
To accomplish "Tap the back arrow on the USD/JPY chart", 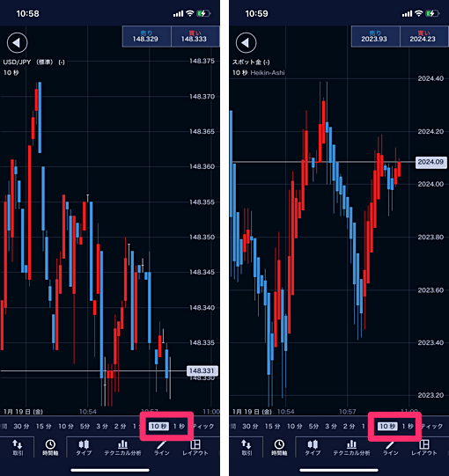I will tap(18, 43).
